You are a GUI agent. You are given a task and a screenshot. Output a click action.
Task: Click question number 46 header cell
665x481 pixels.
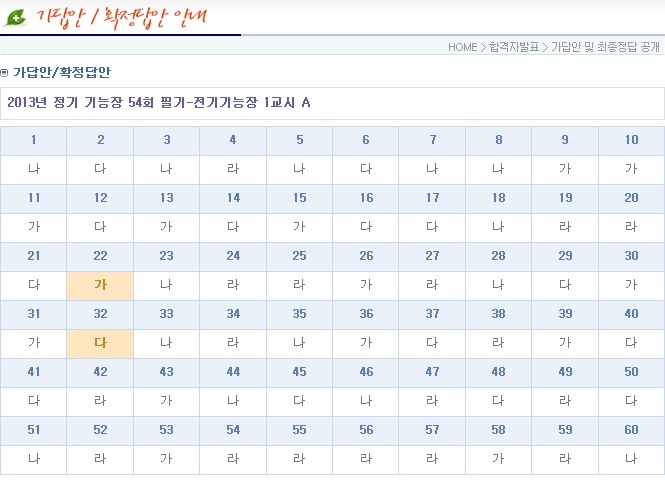click(x=366, y=372)
